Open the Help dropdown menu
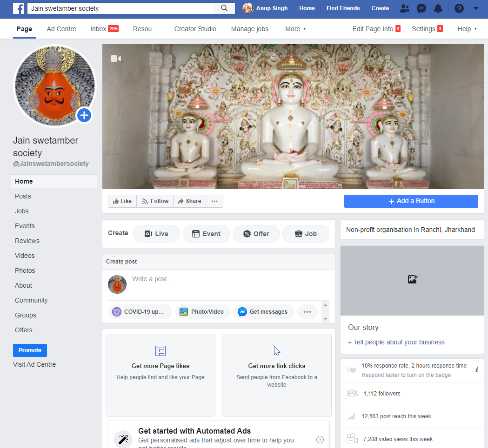The width and height of the screenshot is (488, 448). pyautogui.click(x=467, y=29)
